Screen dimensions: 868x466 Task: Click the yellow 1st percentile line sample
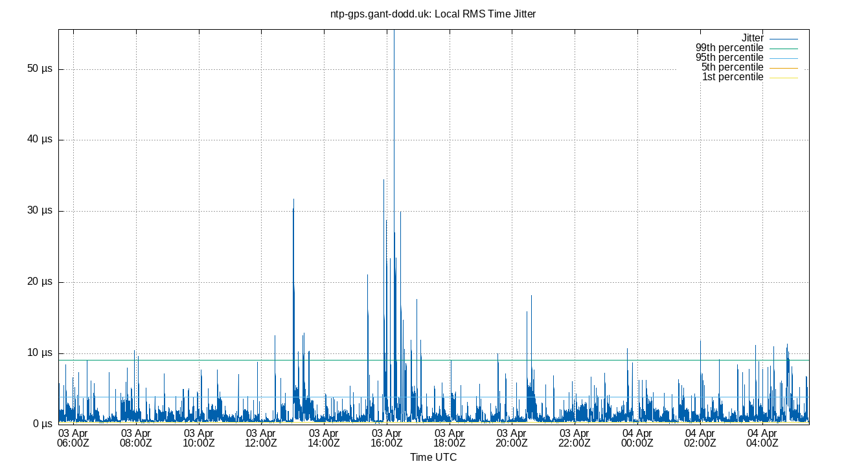point(784,76)
